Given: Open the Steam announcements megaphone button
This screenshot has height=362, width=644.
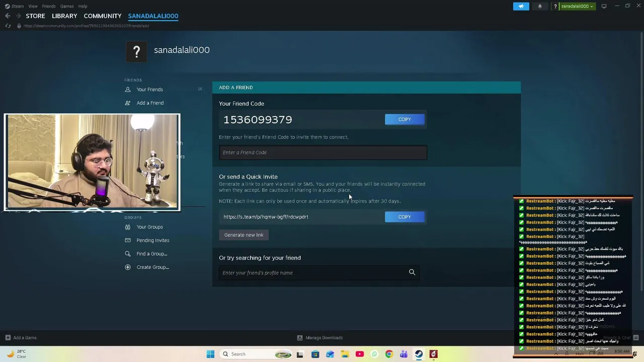Looking at the screenshot, I should click(x=521, y=6).
